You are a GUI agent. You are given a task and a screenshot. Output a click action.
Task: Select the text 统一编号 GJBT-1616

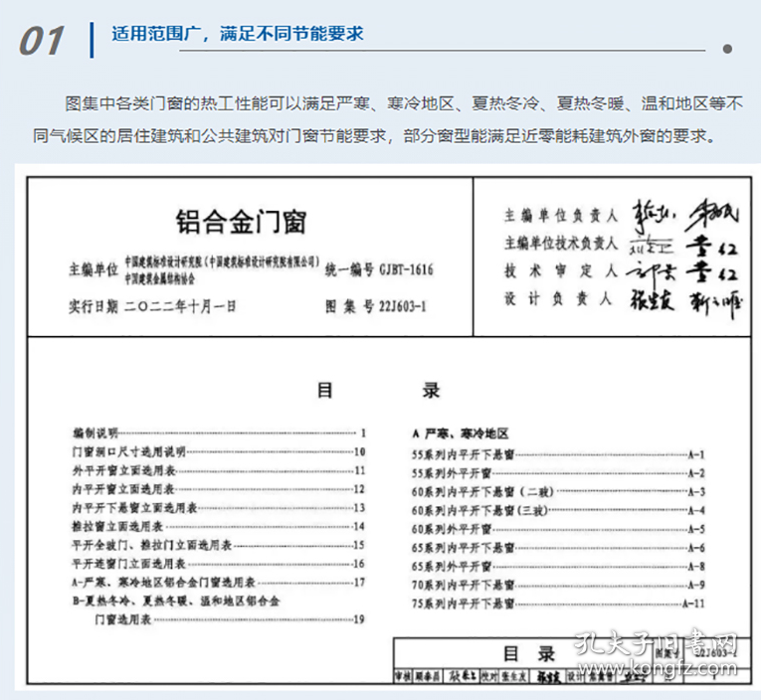point(379,269)
